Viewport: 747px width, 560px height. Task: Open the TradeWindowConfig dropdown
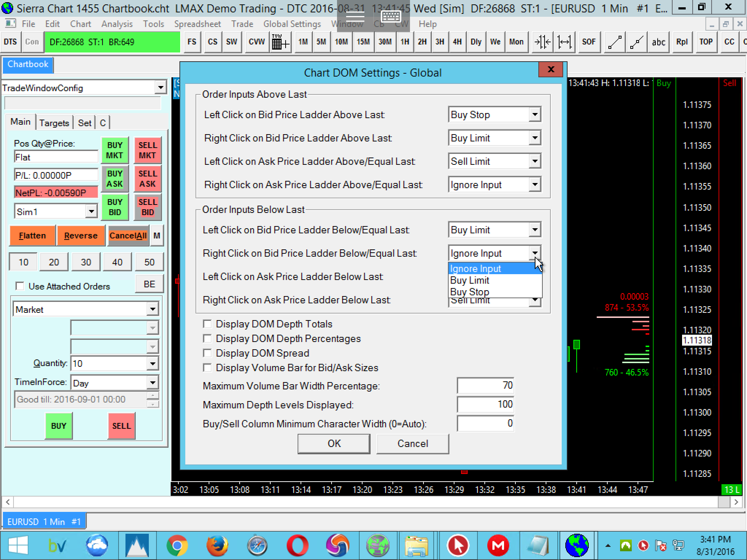click(x=160, y=88)
